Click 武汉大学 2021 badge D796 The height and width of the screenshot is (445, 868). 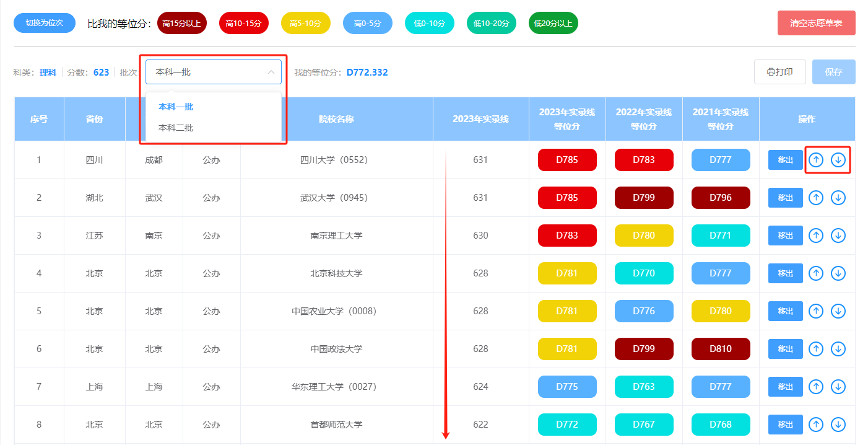721,198
